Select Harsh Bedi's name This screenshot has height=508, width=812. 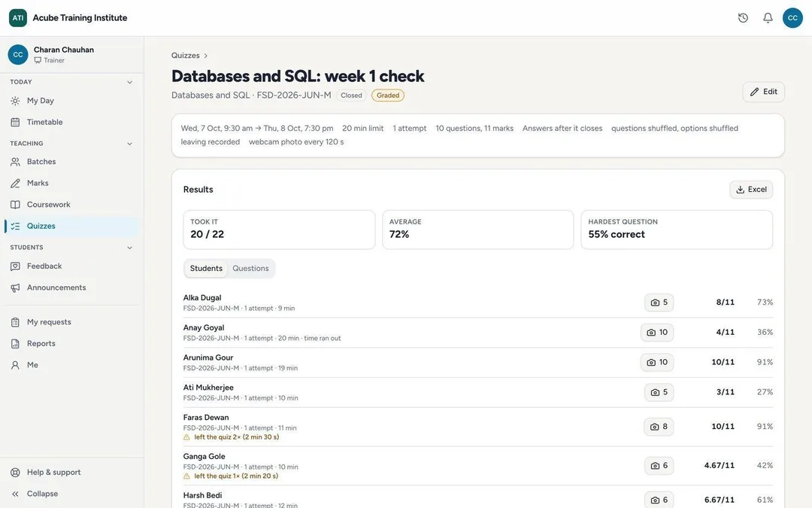202,495
